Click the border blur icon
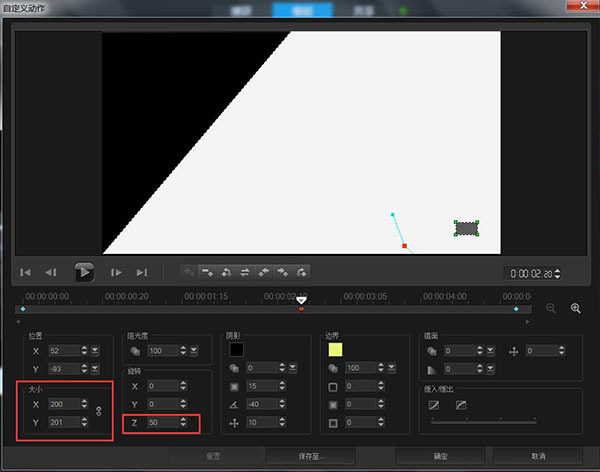This screenshot has height=472, width=600. tap(333, 405)
